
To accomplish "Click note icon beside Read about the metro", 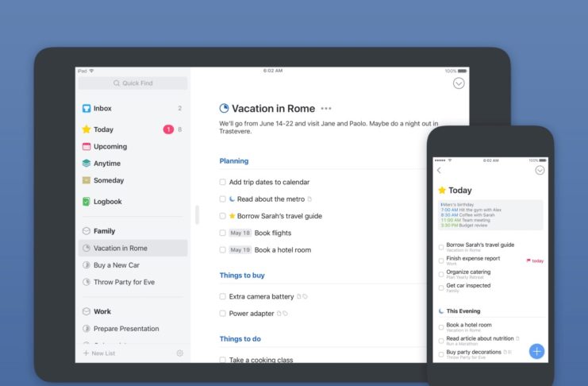I will [309, 199].
